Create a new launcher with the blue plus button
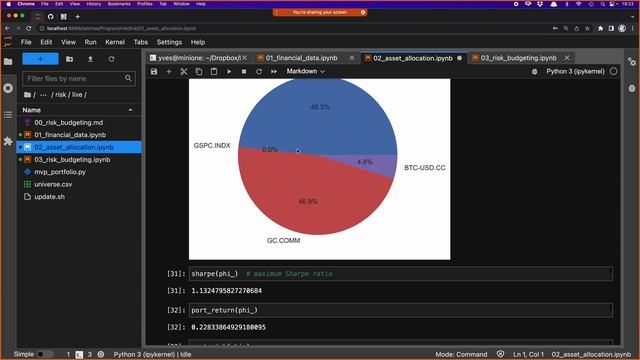Screen dimensions: 640x360 40,59
